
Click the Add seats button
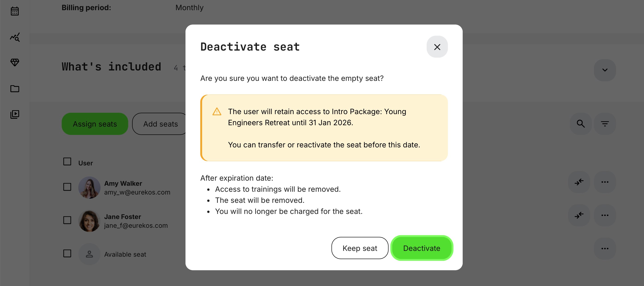tap(161, 124)
